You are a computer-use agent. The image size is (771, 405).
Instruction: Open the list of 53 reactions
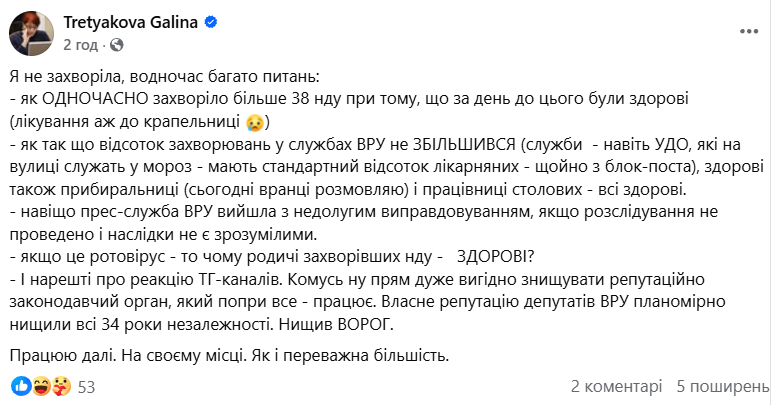tap(86, 386)
